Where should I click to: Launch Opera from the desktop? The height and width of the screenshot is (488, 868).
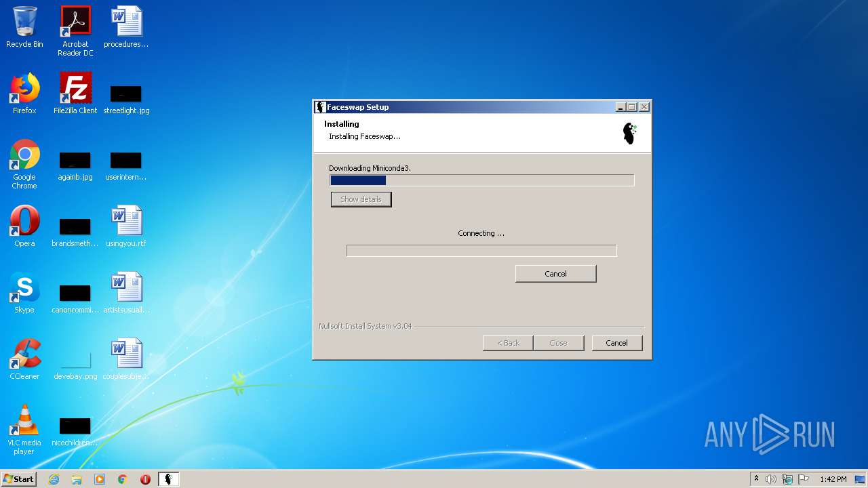24,226
